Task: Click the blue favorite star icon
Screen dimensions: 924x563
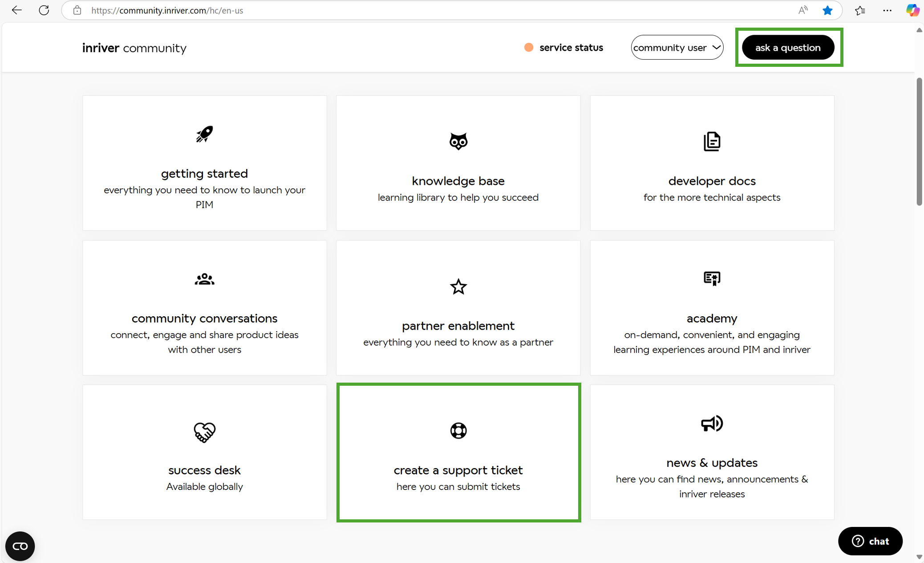Action: coord(827,10)
